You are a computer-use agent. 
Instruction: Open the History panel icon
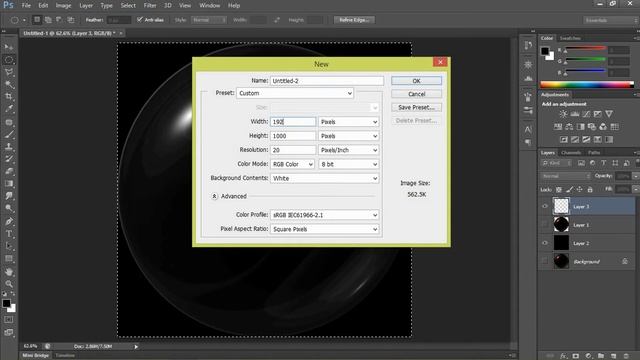(x=528, y=45)
